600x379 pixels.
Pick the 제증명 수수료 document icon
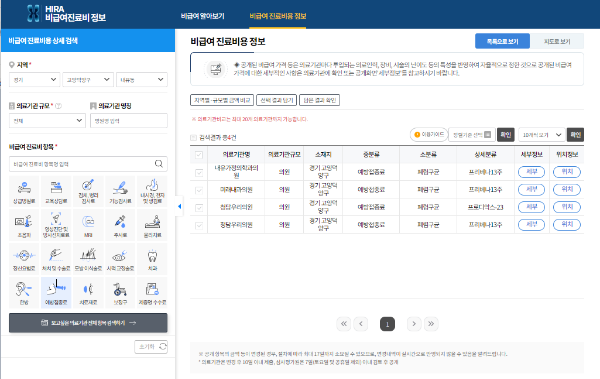(152, 292)
